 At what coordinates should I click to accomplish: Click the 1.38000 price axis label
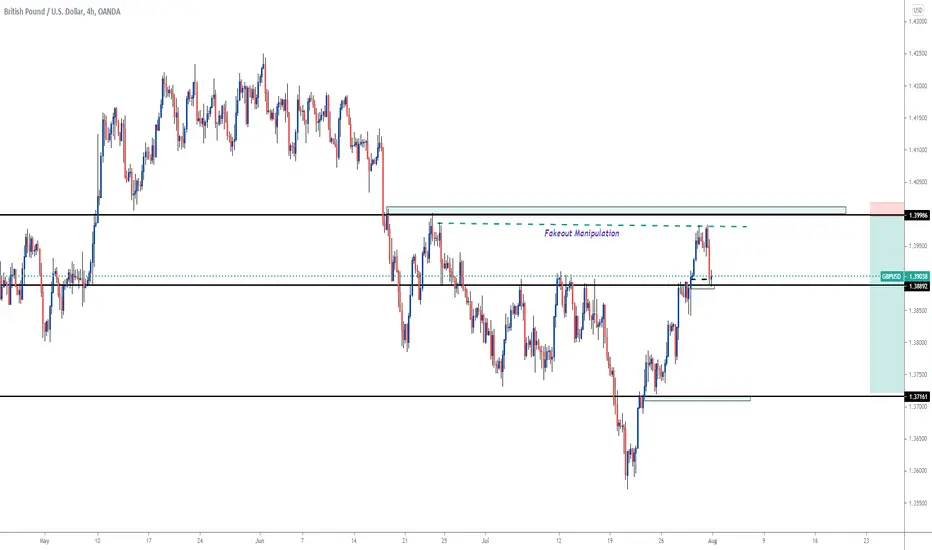918,342
